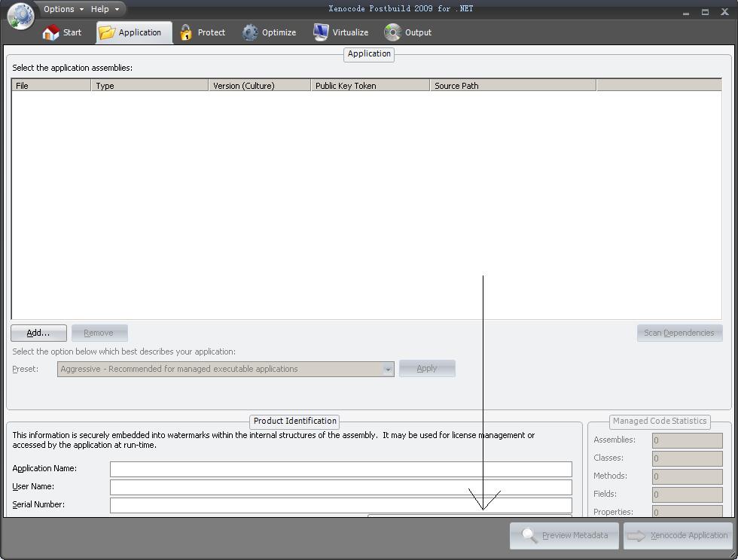Click the 'Product Identification' group title

(294, 421)
